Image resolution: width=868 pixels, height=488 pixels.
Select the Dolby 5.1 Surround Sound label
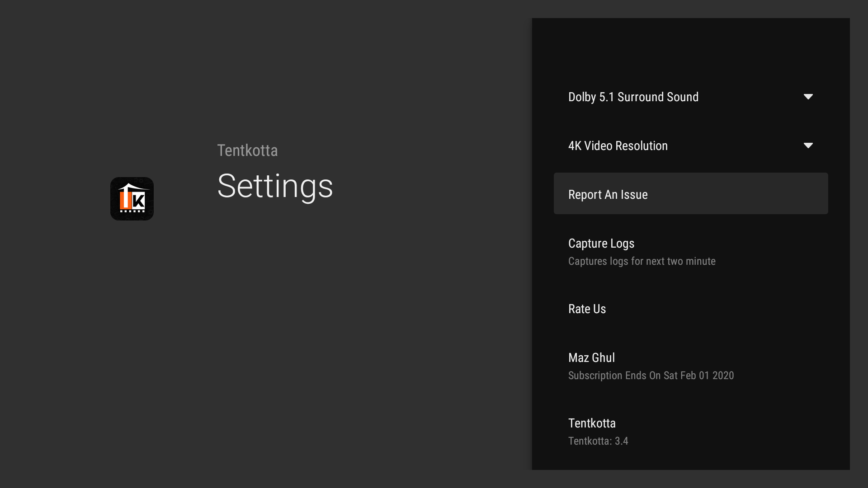tap(633, 97)
